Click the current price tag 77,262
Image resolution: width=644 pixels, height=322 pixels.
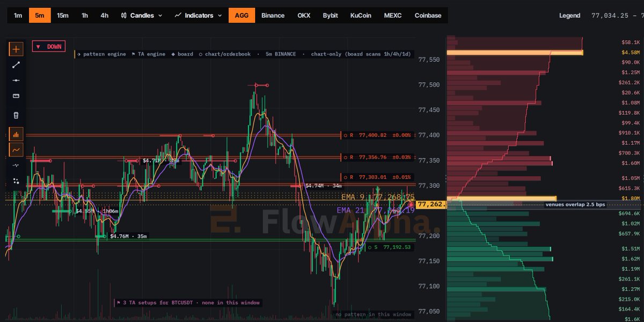(430, 204)
